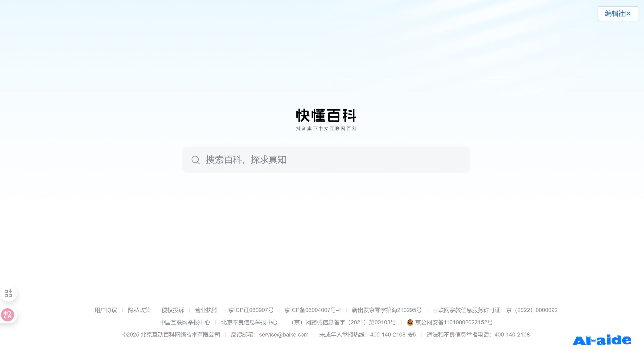
Task: Open the 隐私政策 link
Action: tap(139, 310)
